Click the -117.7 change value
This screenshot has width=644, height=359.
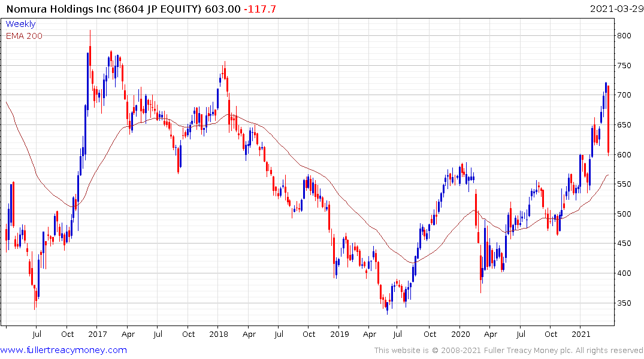tap(260, 9)
